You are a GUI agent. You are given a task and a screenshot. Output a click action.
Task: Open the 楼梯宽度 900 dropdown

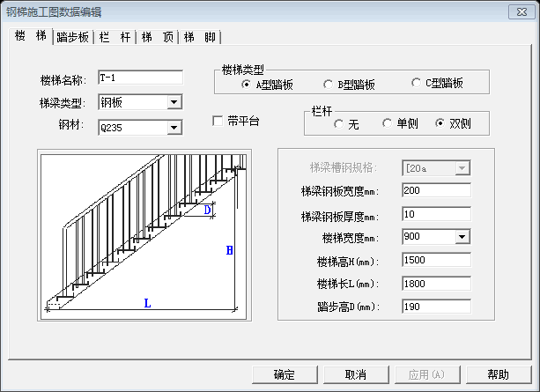(462, 237)
